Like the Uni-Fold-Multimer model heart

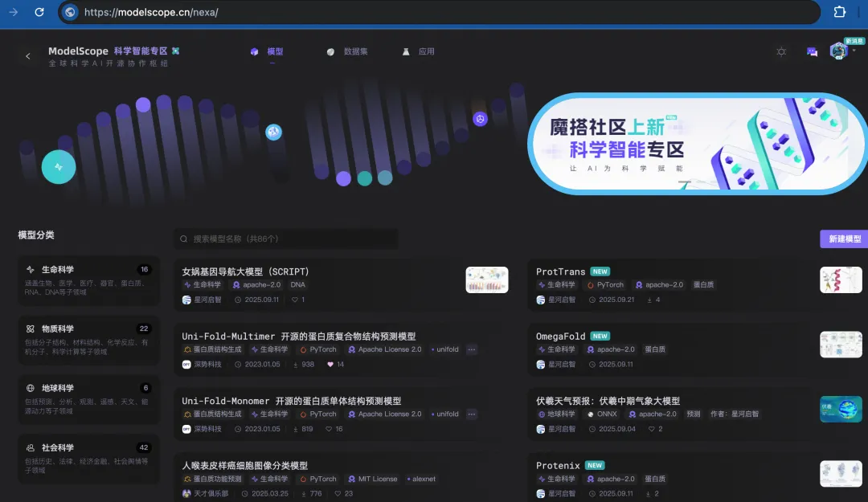tap(330, 365)
